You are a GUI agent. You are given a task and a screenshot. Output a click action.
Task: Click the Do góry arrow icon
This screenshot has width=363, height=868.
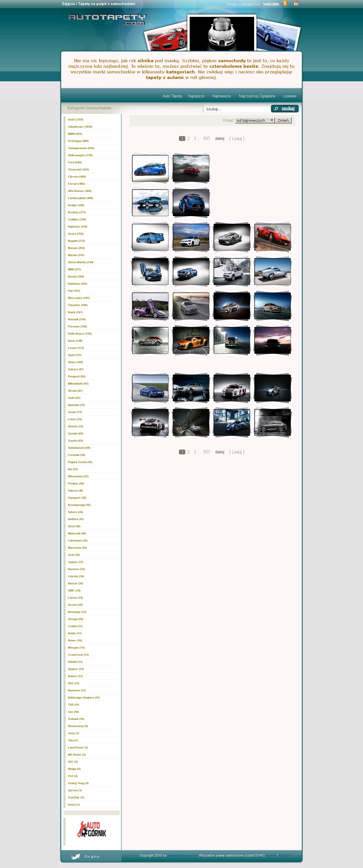pyautogui.click(x=76, y=856)
